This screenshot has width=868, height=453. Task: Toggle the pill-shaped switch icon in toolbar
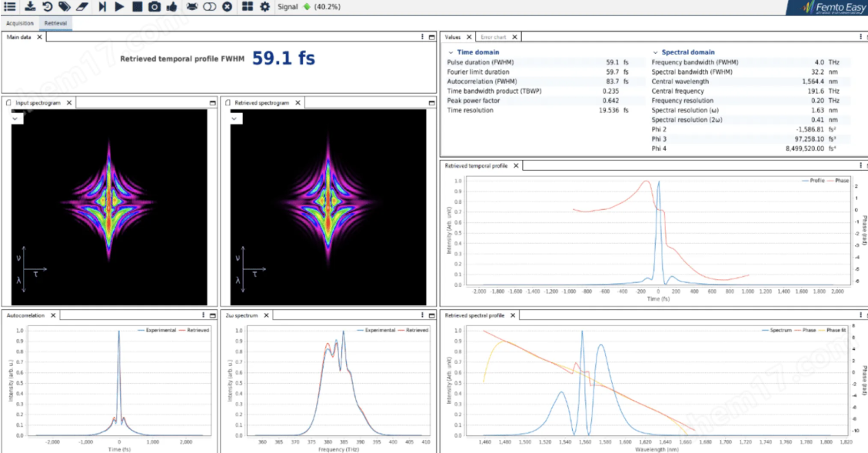pyautogui.click(x=209, y=7)
